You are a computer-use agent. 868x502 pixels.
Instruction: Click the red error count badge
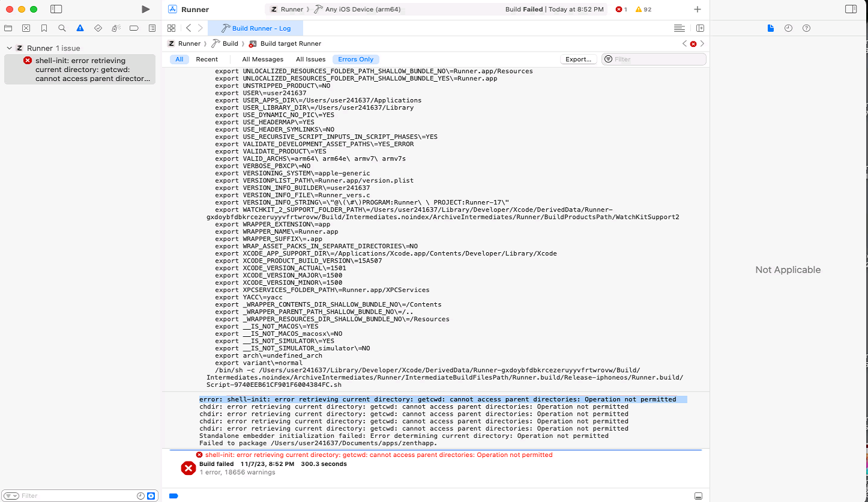621,10
